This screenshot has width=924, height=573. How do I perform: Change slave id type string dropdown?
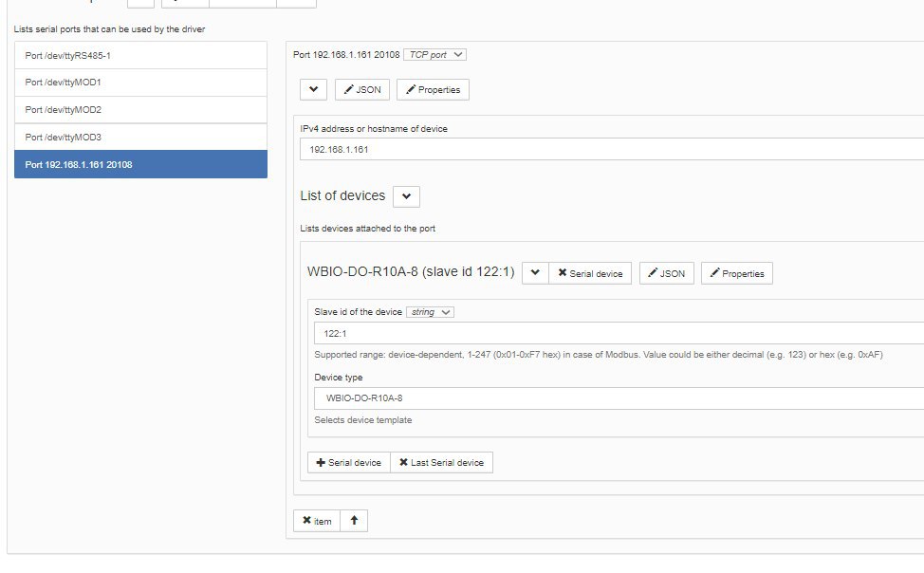[x=430, y=312]
